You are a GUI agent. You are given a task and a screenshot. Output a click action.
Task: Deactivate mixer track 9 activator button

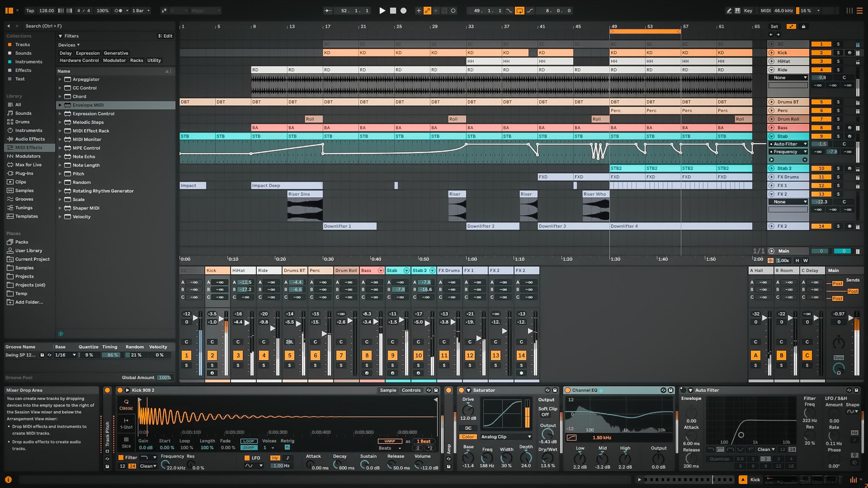392,355
